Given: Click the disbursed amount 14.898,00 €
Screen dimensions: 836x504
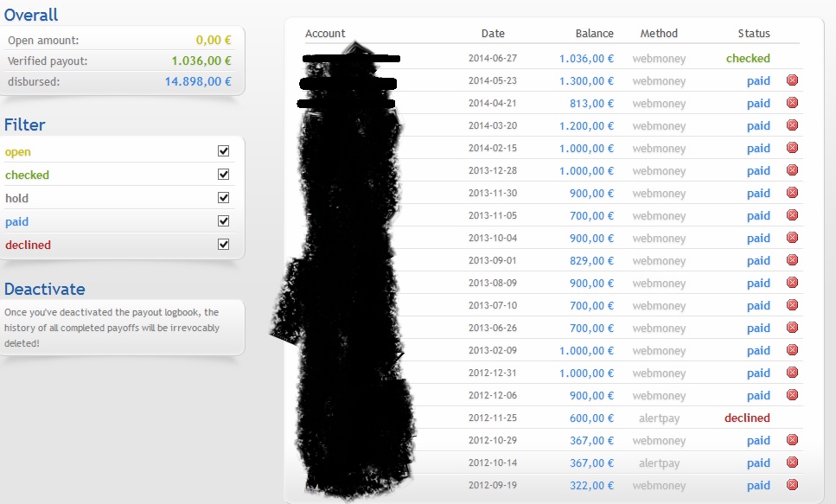Looking at the screenshot, I should 198,81.
